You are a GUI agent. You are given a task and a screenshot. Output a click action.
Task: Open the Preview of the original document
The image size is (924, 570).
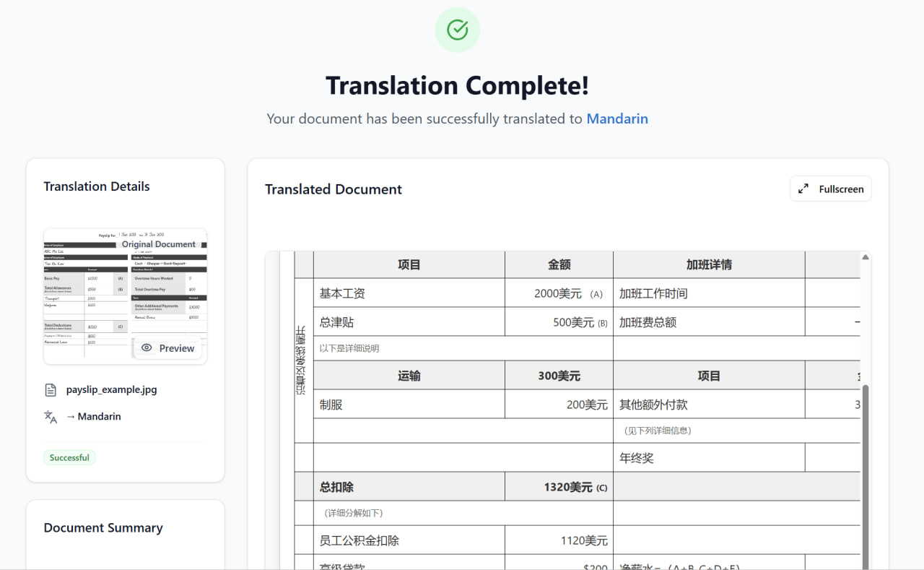coord(168,348)
